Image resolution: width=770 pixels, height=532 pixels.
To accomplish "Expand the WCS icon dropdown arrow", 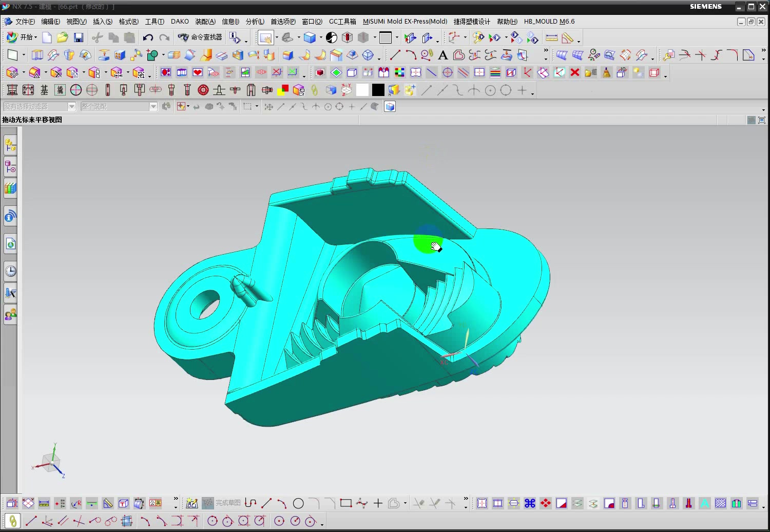I will click(465, 37).
